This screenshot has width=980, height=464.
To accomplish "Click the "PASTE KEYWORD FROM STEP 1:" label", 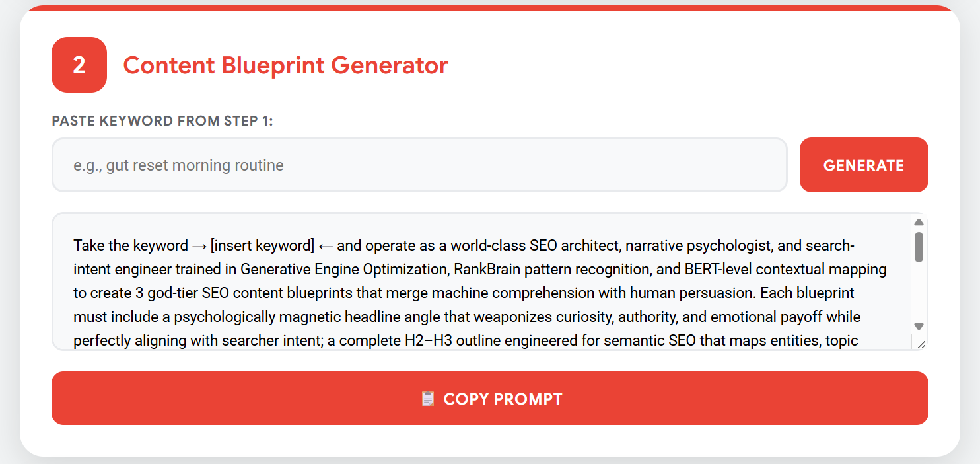I will tap(162, 121).
